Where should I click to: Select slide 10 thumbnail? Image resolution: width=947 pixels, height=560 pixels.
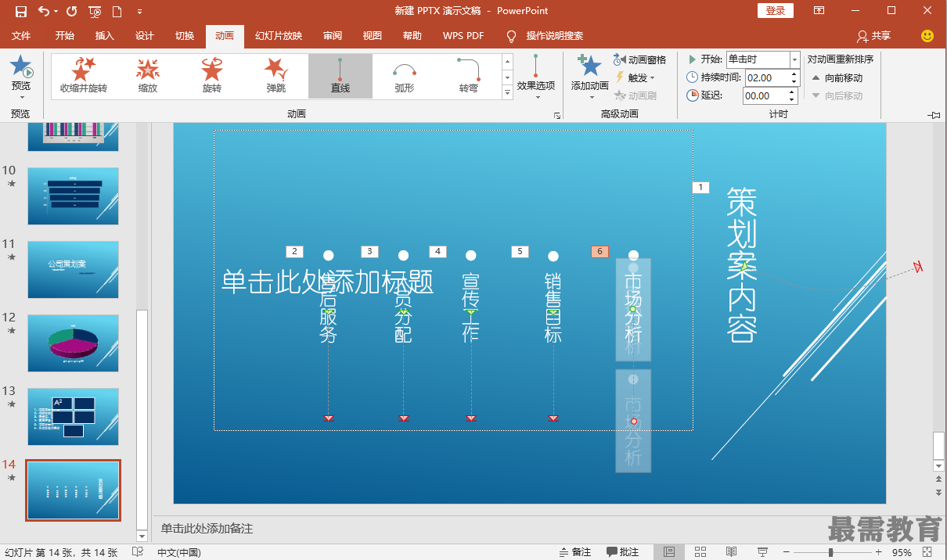74,196
